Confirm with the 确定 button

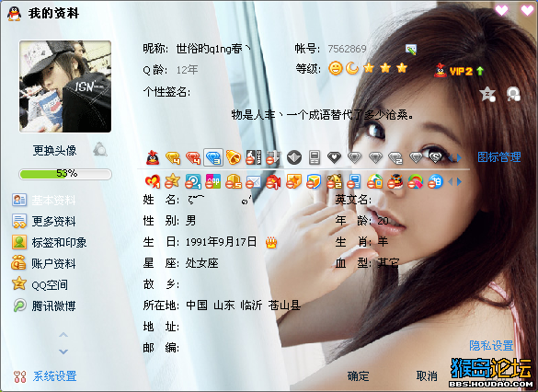pos(358,376)
